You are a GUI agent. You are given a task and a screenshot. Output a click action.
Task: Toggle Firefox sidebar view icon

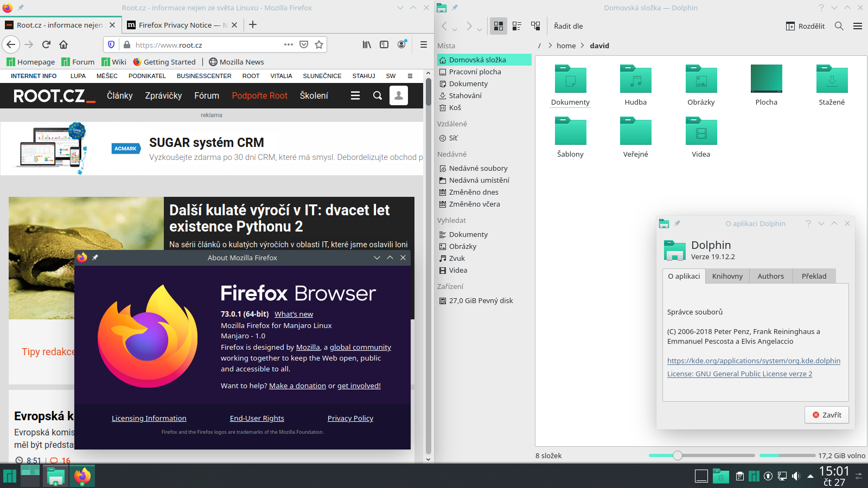(x=384, y=44)
